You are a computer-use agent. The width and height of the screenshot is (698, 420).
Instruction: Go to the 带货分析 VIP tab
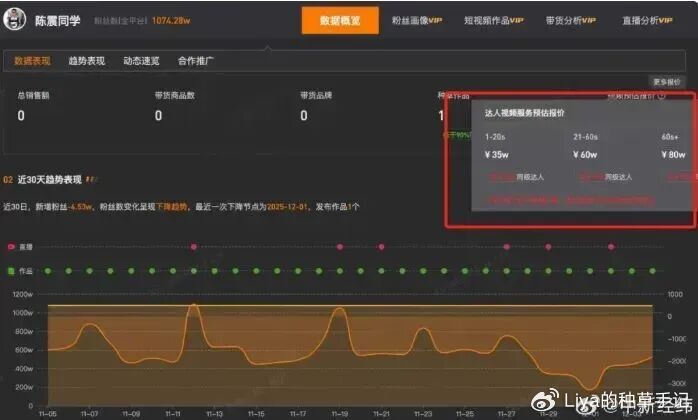pos(571,20)
